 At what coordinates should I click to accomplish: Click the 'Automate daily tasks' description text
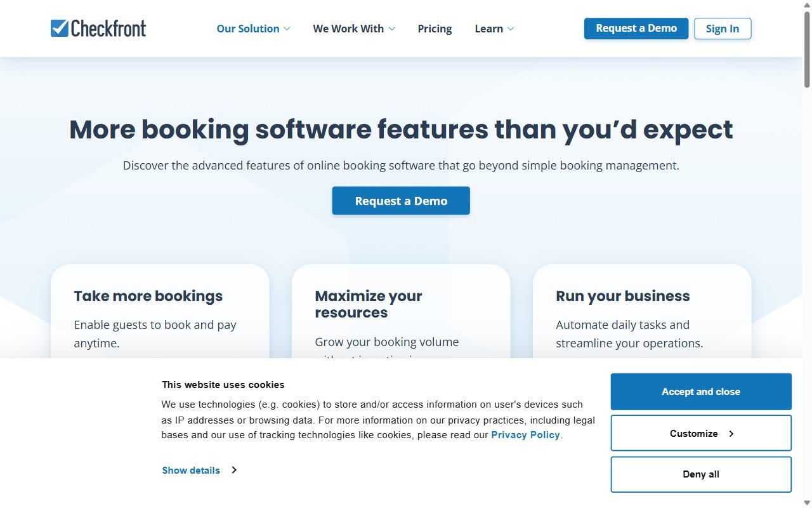point(630,334)
